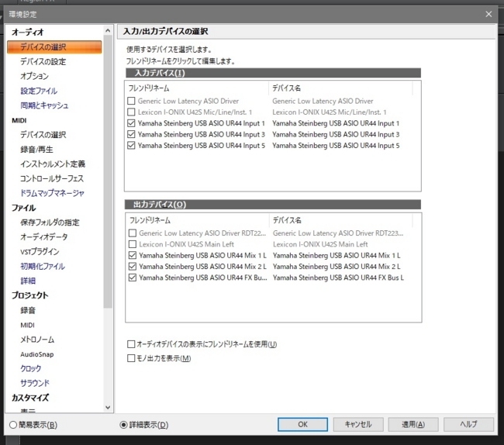Open the VSTプラグイン page
The height and width of the screenshot is (445, 504).
pyautogui.click(x=40, y=252)
